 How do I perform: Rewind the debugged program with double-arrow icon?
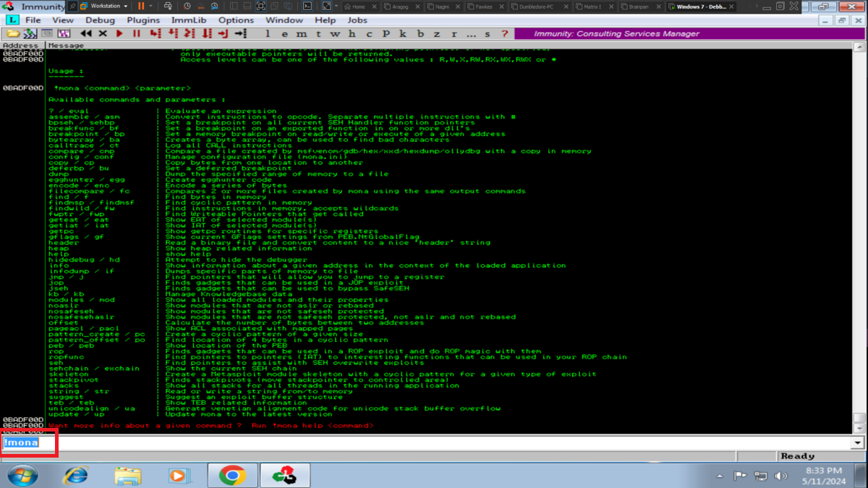tap(86, 33)
